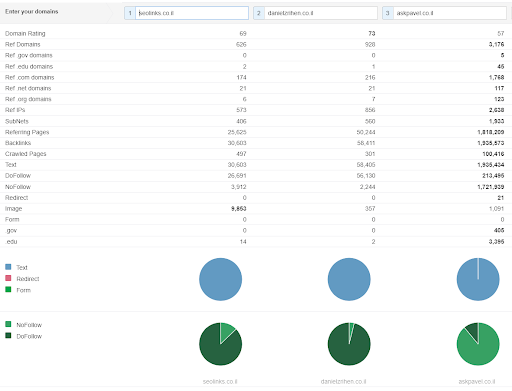
Task: Click the link-type pie chart for seolinks.co.il
Action: point(220,279)
